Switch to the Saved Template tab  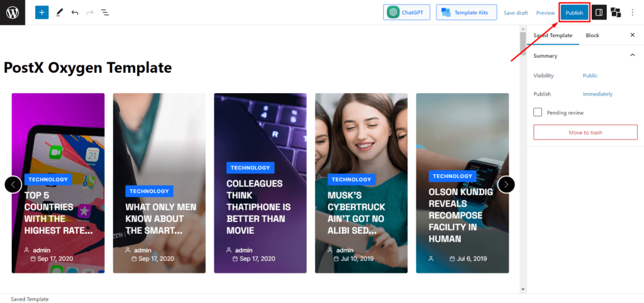click(x=552, y=35)
